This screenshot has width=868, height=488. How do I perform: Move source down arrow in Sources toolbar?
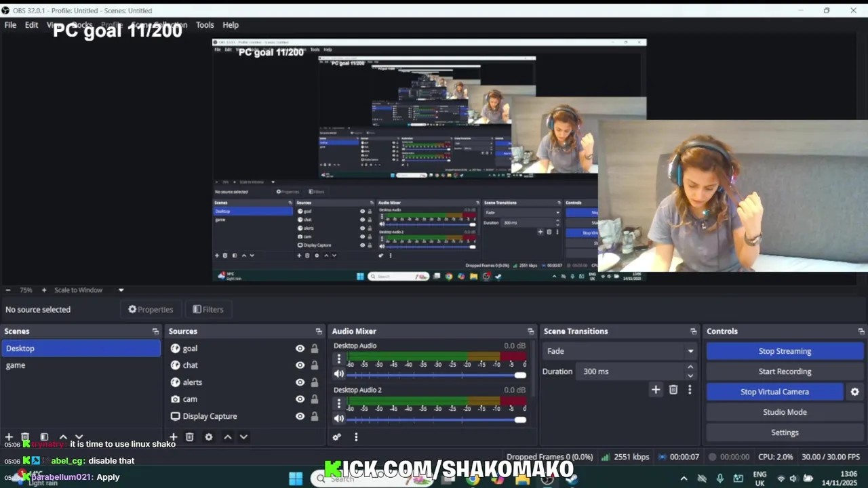click(x=243, y=437)
